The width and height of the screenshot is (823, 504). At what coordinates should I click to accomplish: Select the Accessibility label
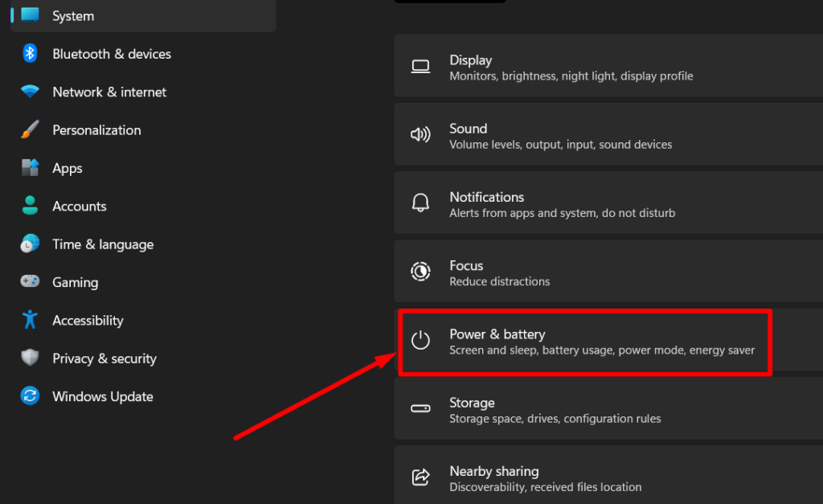88,321
